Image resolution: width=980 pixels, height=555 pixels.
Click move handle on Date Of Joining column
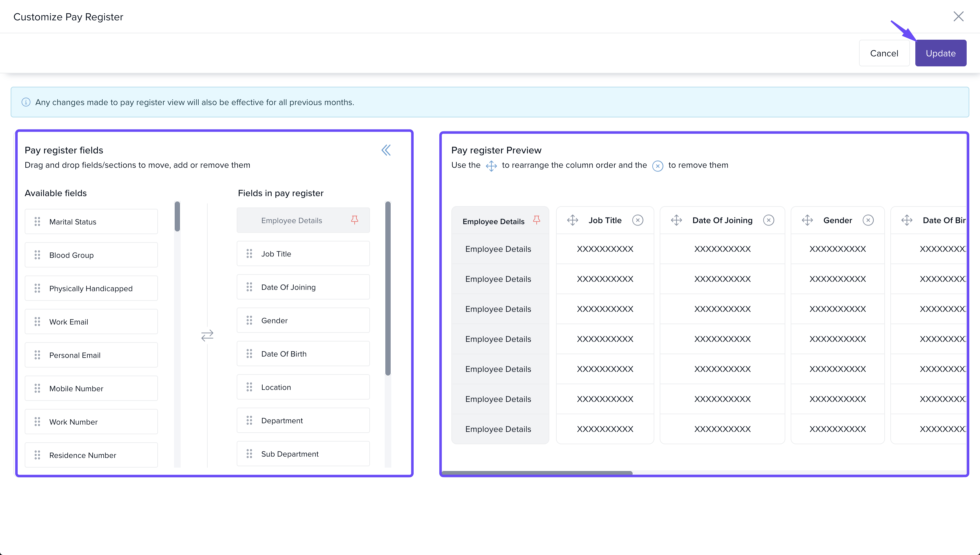coord(676,220)
